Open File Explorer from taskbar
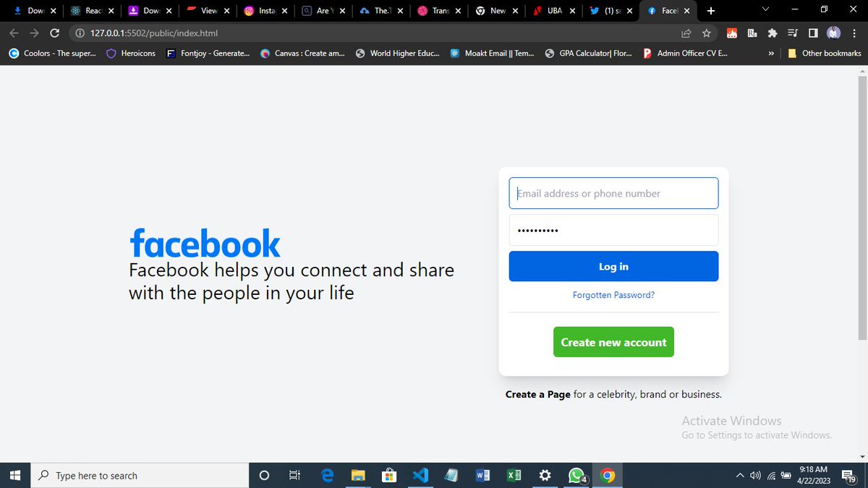Screen dimensions: 868x488 358,476
